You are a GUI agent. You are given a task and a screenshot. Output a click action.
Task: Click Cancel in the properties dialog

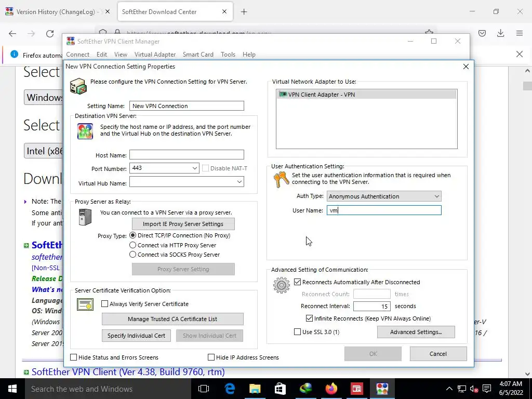pos(438,354)
